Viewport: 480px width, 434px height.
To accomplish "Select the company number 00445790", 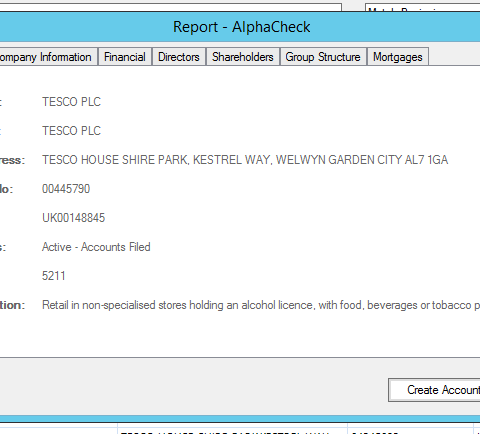I will [66, 189].
